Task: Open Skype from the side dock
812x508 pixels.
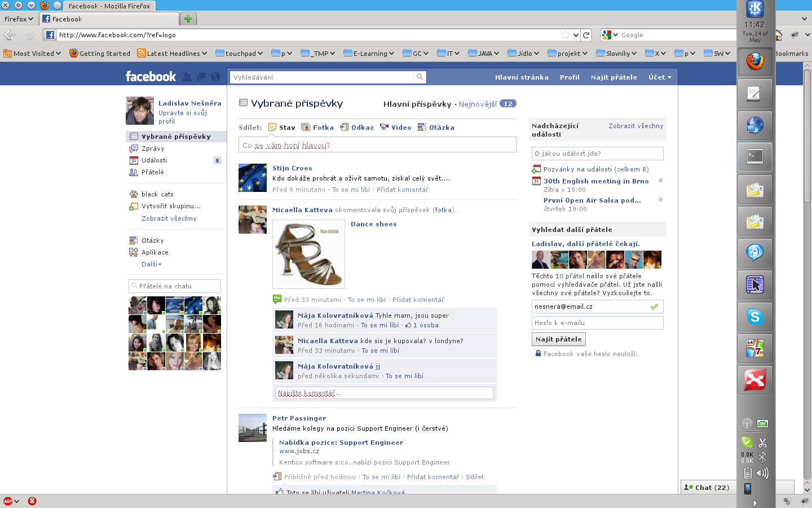Action: point(754,317)
